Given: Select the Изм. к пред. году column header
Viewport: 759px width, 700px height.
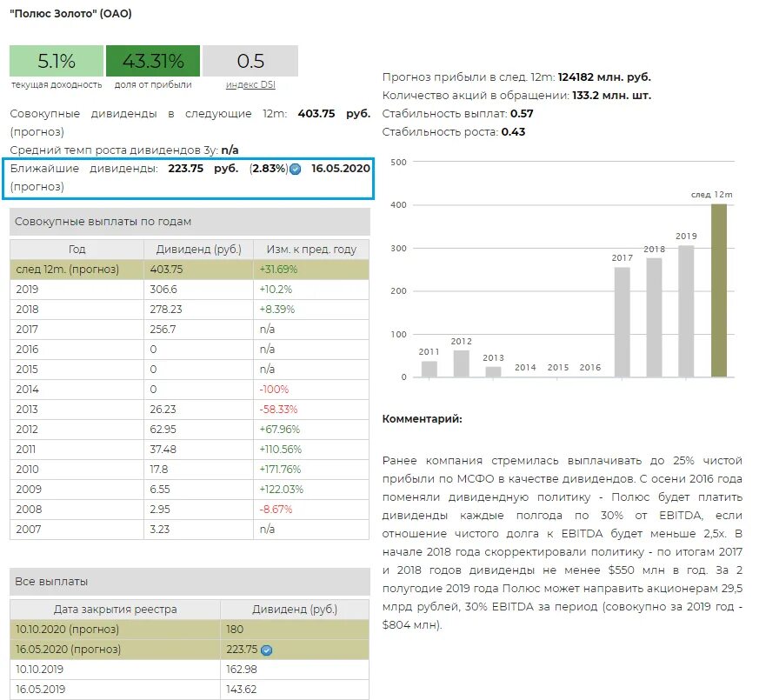Looking at the screenshot, I should pos(311,250).
